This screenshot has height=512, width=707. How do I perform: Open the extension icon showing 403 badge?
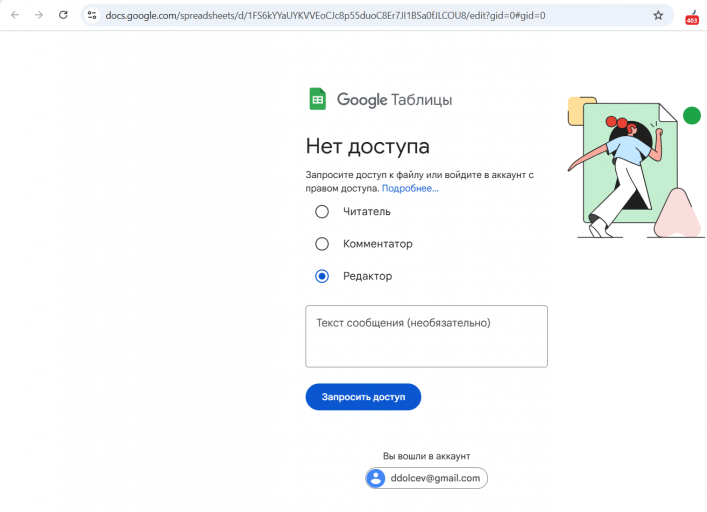[692, 17]
